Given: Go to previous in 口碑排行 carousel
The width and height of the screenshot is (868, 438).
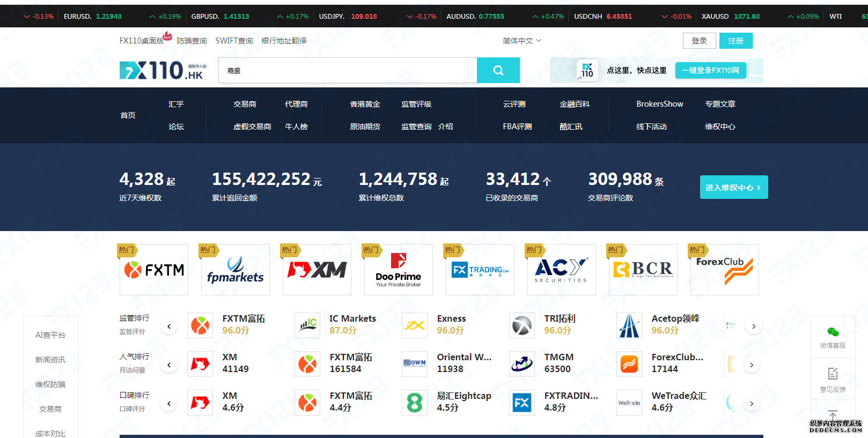Looking at the screenshot, I should coord(169,403).
